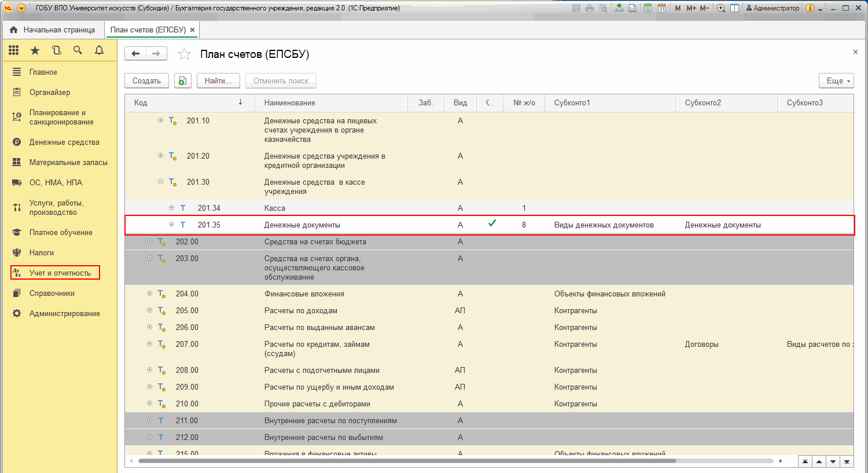
Task: Open the calendar icon in title bar
Action: 661,8
